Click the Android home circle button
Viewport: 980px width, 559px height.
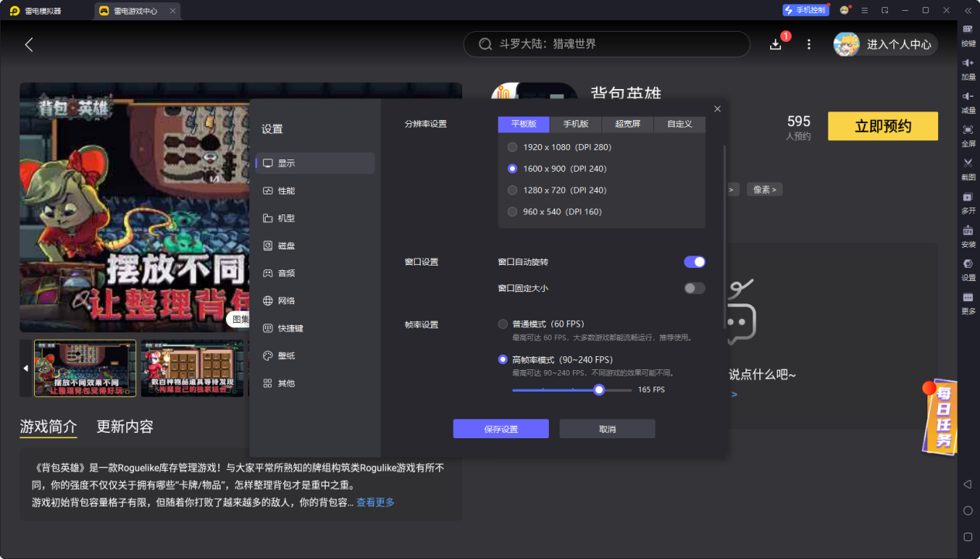tap(968, 511)
